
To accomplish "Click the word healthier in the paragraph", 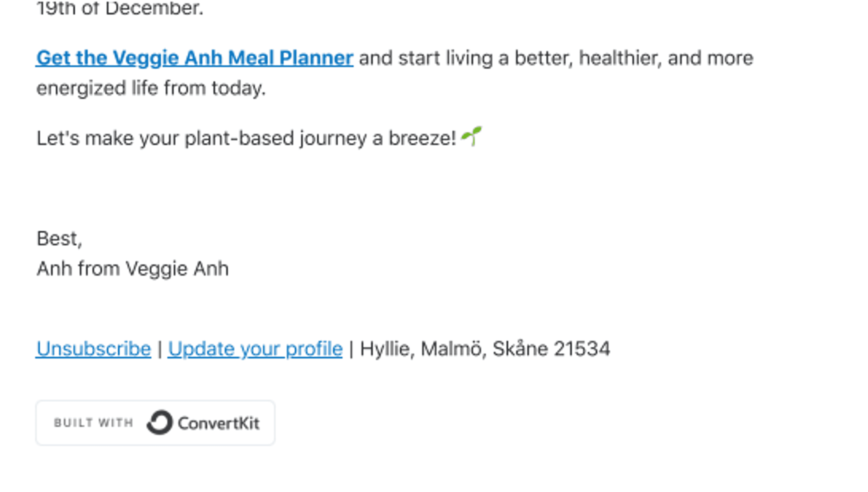I will 620,58.
